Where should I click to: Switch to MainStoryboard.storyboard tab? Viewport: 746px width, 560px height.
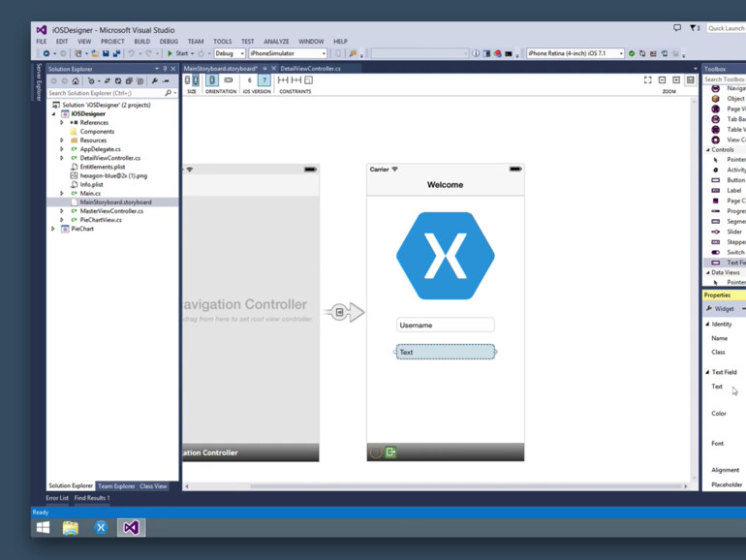[220, 69]
